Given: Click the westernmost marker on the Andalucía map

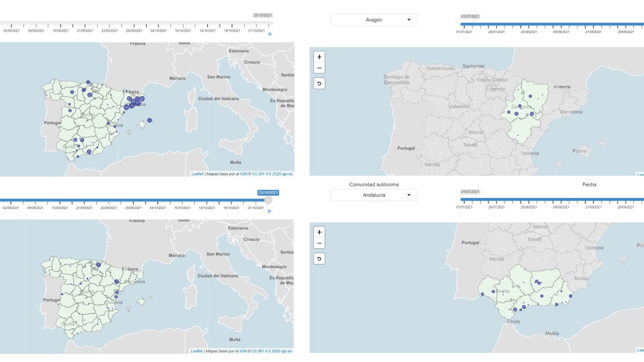Looking at the screenshot, I should pos(482,294).
